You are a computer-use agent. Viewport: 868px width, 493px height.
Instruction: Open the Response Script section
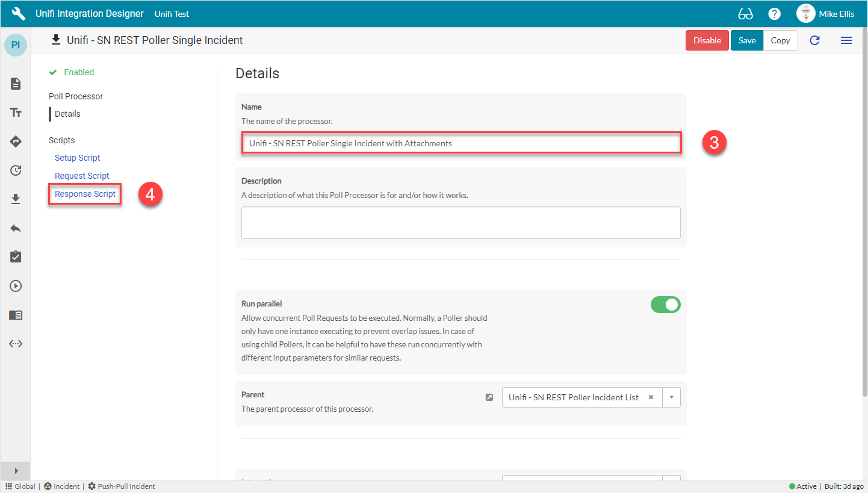click(x=84, y=194)
